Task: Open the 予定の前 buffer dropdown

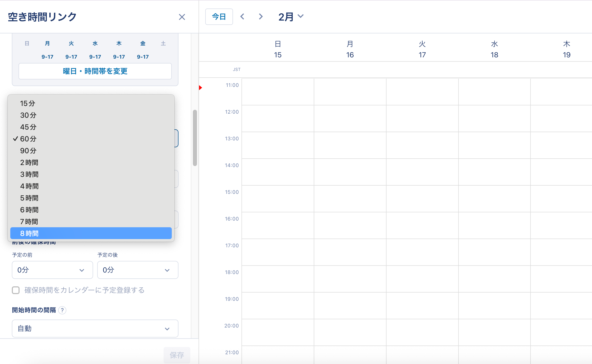Action: coord(52,270)
